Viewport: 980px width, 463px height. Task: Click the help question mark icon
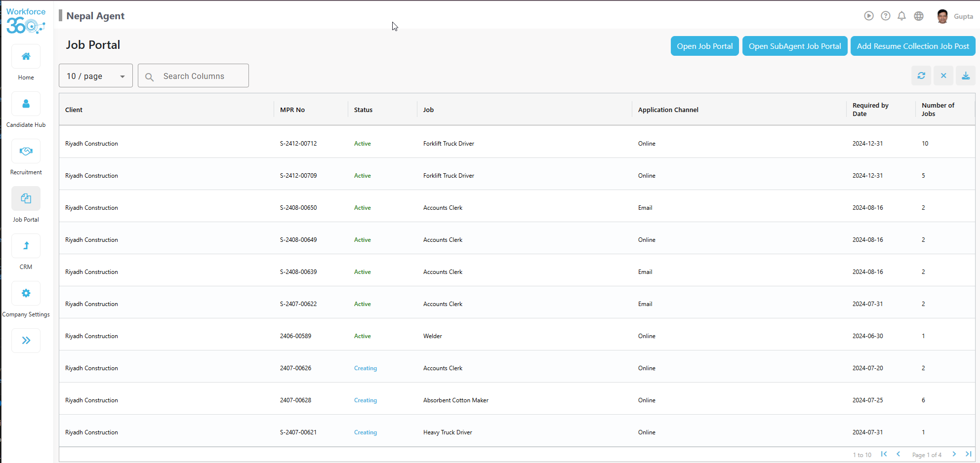coord(885,16)
